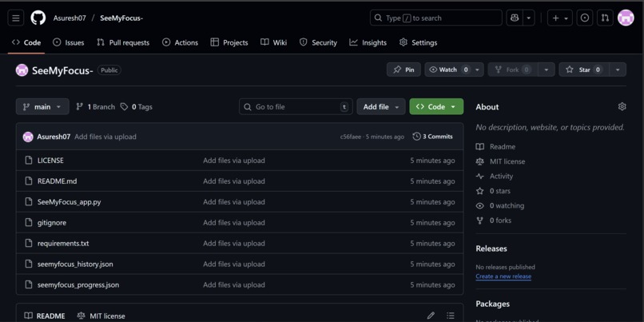Screen dimensions: 644x322
Task: Switch to the Issues tab
Action: point(69,42)
